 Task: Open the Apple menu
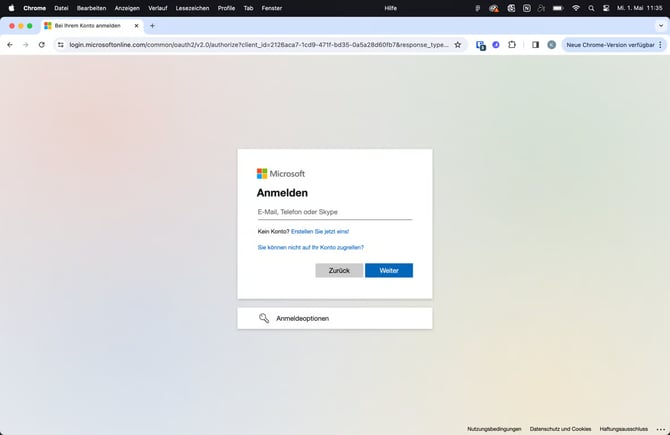coord(11,8)
